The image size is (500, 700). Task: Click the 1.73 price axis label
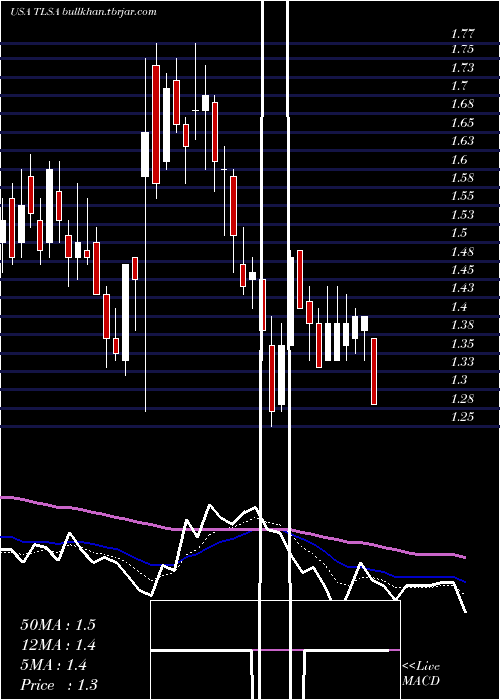(462, 68)
